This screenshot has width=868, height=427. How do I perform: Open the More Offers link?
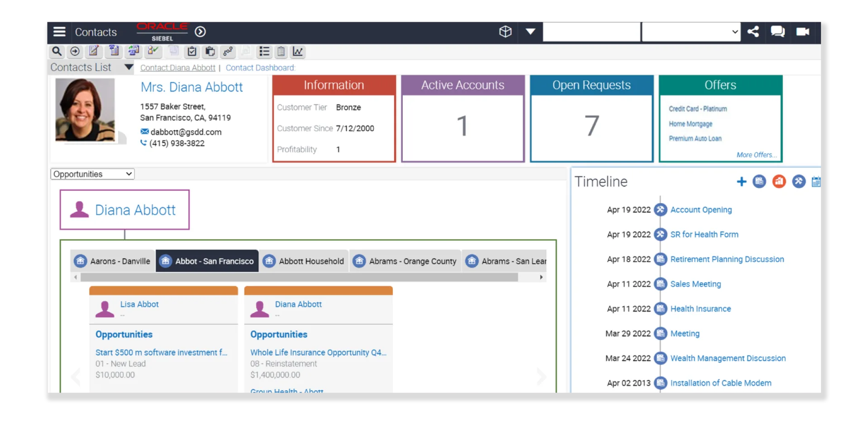pyautogui.click(x=756, y=155)
